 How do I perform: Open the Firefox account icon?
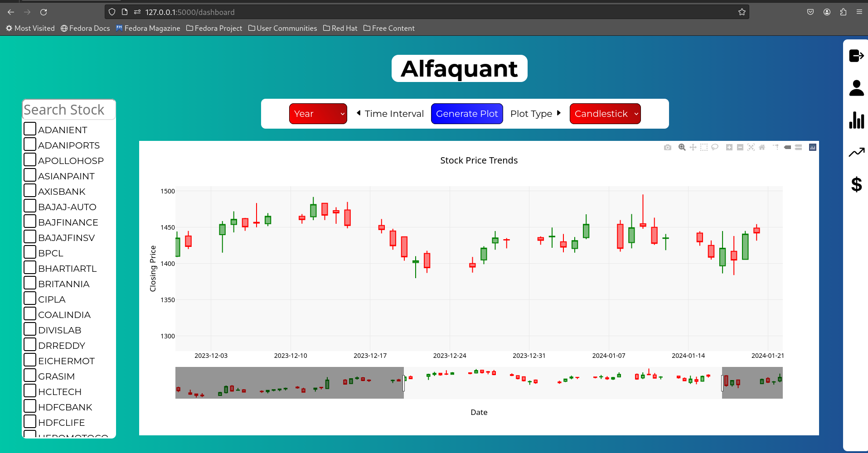[827, 12]
